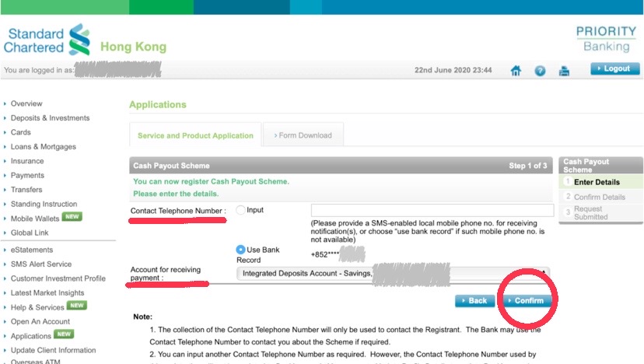The height and width of the screenshot is (364, 644).
Task: Open the Cards menu item
Action: (x=20, y=132)
